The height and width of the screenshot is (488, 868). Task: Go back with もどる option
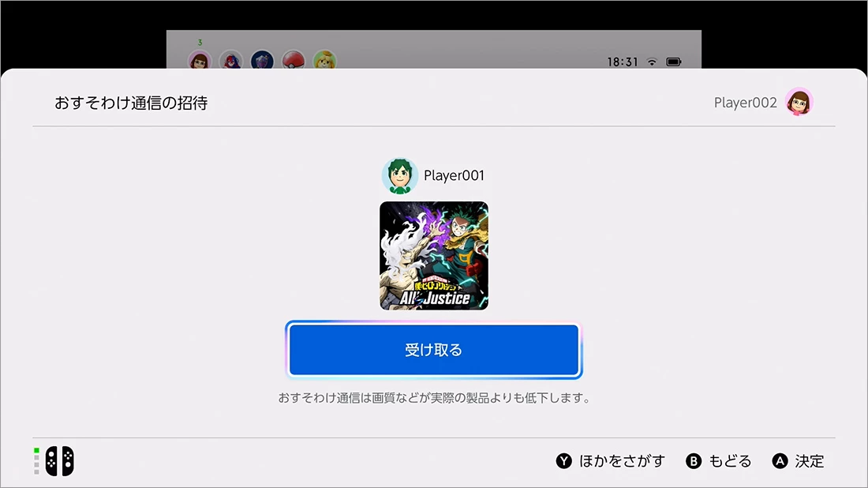[x=730, y=461]
